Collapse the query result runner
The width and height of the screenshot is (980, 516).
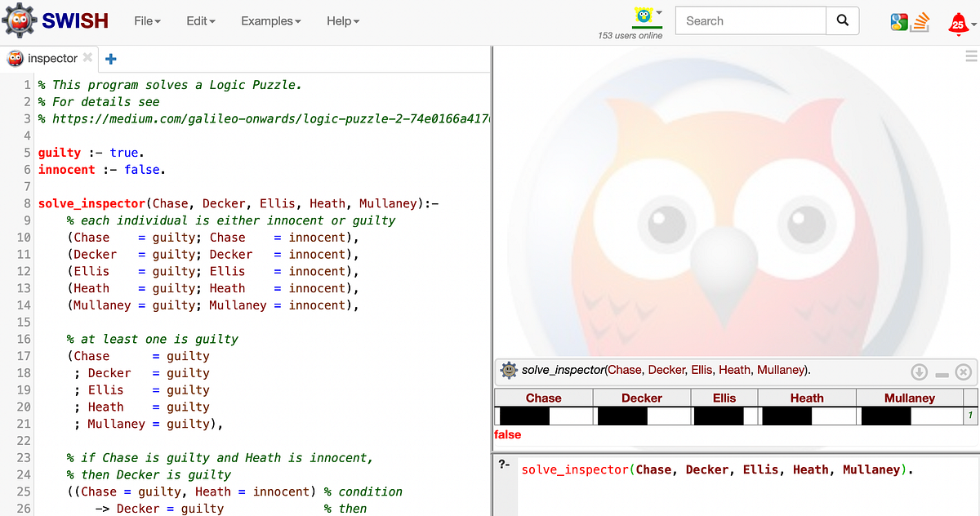click(942, 375)
